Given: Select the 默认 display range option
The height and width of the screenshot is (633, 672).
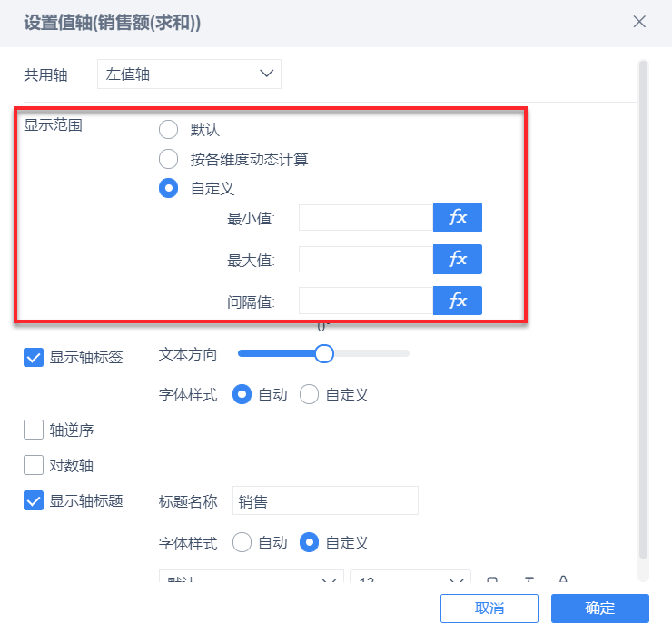Looking at the screenshot, I should [x=168, y=130].
